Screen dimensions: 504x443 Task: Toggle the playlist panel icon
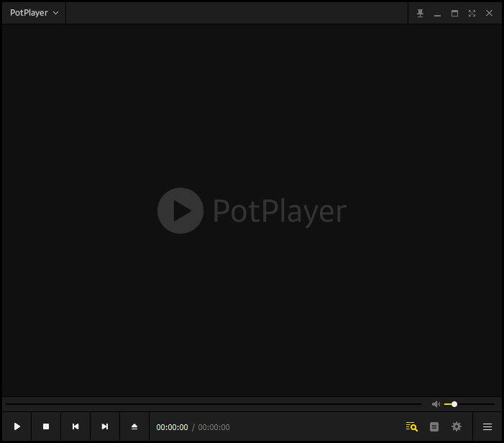pyautogui.click(x=434, y=426)
